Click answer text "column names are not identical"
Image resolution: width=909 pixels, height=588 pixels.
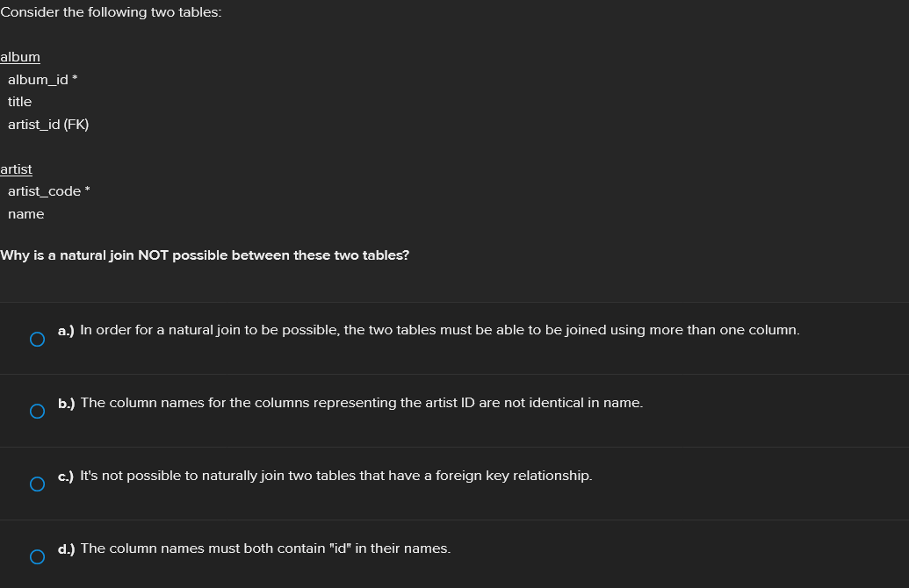[x=361, y=403]
